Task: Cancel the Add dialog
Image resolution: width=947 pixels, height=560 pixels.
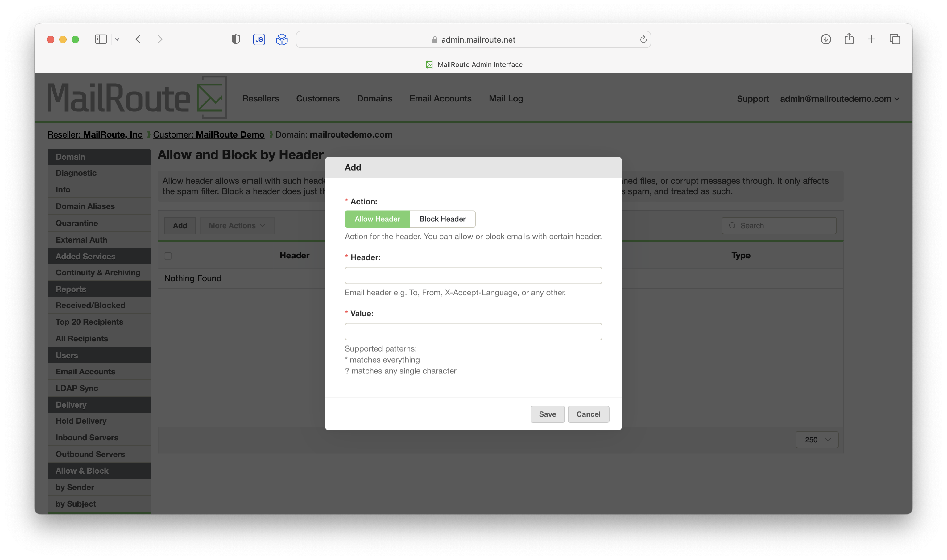Action: pos(588,414)
